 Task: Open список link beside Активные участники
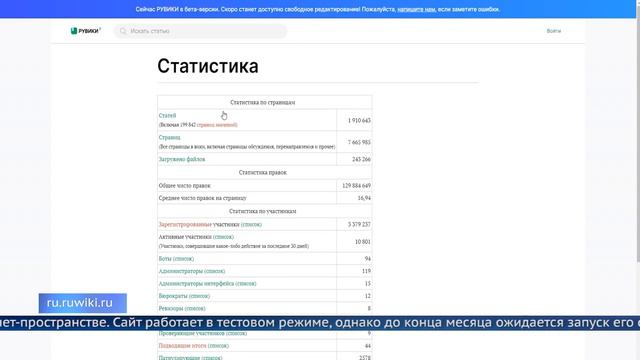224,237
